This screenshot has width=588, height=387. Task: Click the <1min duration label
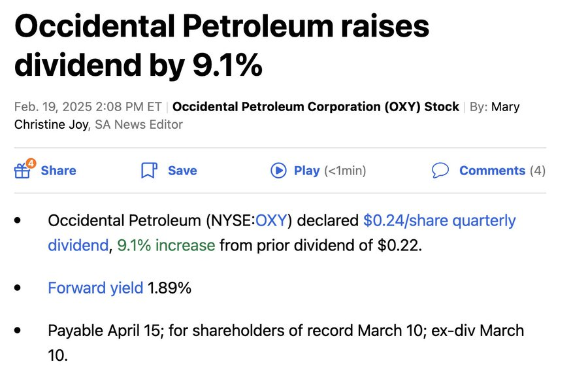click(345, 171)
